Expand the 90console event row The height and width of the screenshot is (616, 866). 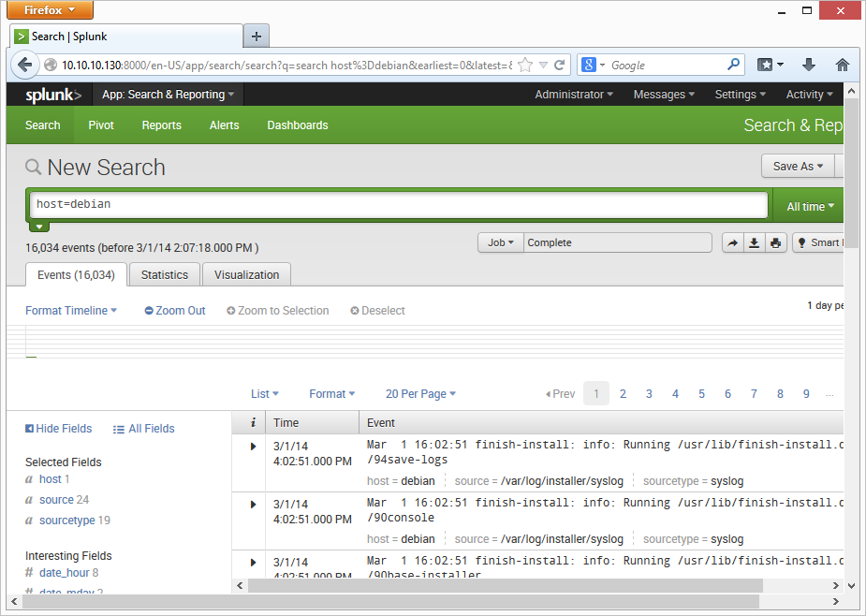pyautogui.click(x=253, y=505)
